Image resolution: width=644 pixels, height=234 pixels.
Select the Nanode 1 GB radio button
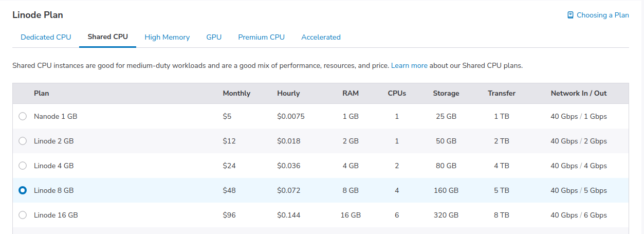coord(23,116)
